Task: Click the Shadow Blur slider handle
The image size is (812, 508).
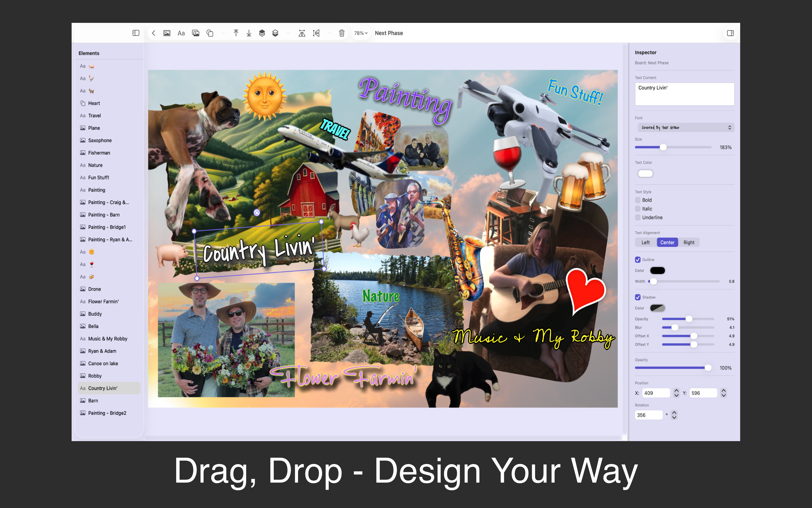Action: (675, 327)
